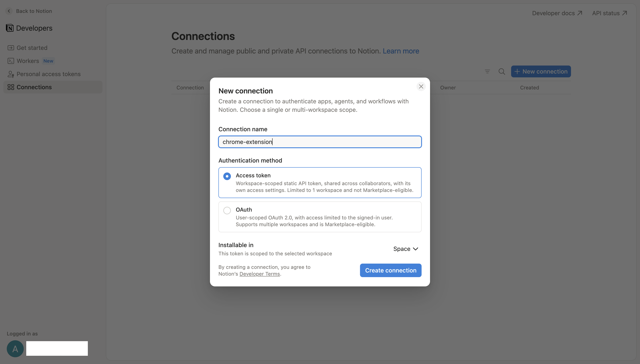Open the search magnifier icon
Viewport: 640px width, 364px height.
502,71
